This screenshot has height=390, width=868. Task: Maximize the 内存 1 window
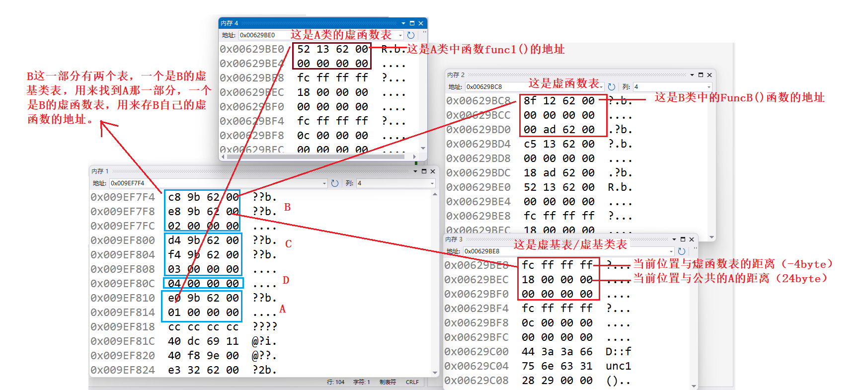[x=424, y=171]
